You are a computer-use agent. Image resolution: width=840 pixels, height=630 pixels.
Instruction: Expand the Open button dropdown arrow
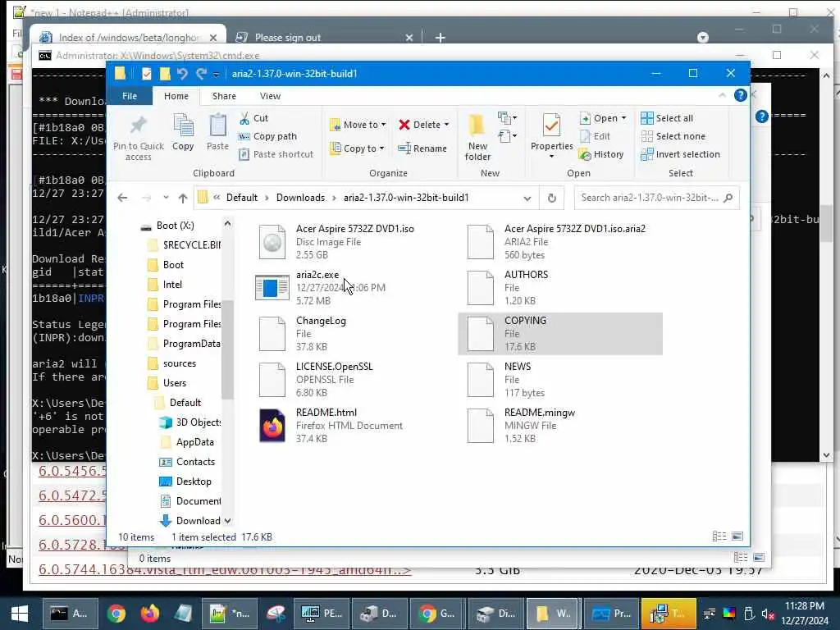click(x=623, y=118)
